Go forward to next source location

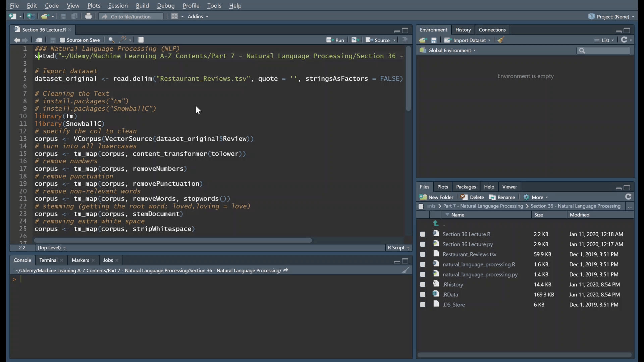[25, 40]
